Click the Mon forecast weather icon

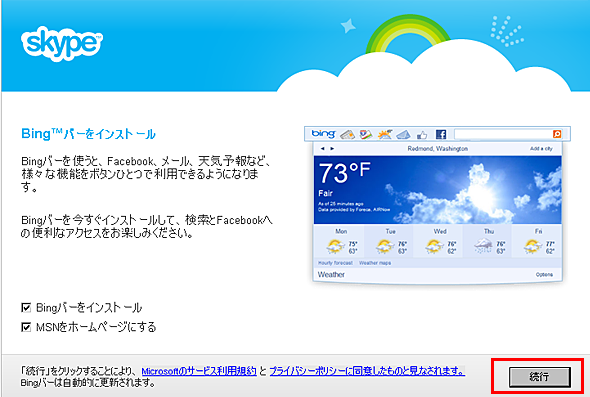point(335,247)
